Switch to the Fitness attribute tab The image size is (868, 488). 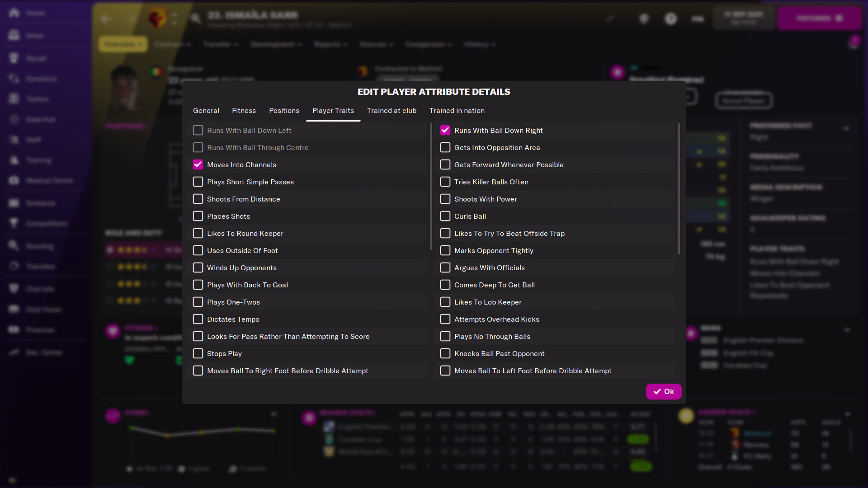point(245,111)
